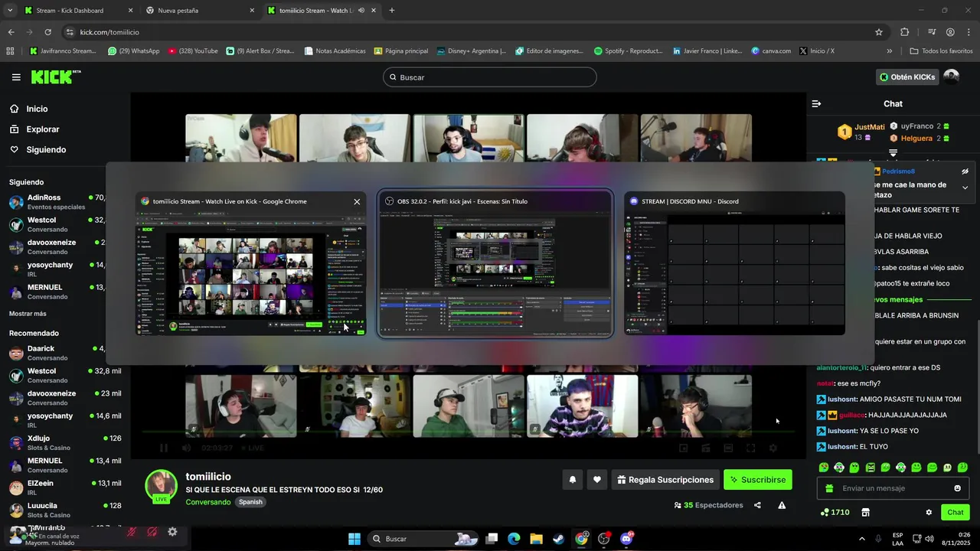Click the 1710 channel points counter
Image resolution: width=980 pixels, height=551 pixels.
coord(835,512)
